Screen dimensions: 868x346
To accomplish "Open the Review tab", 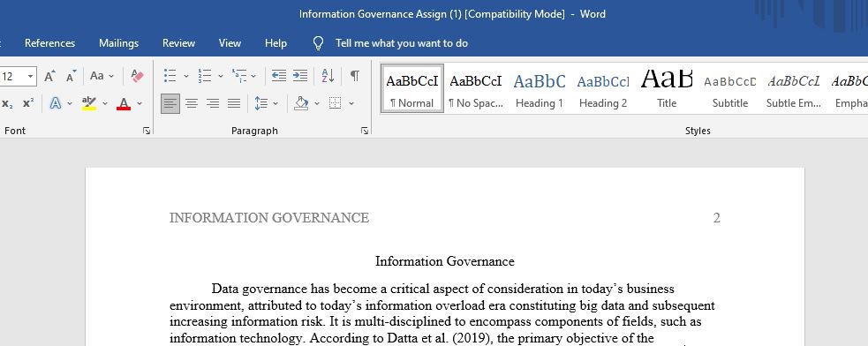I will click(178, 43).
